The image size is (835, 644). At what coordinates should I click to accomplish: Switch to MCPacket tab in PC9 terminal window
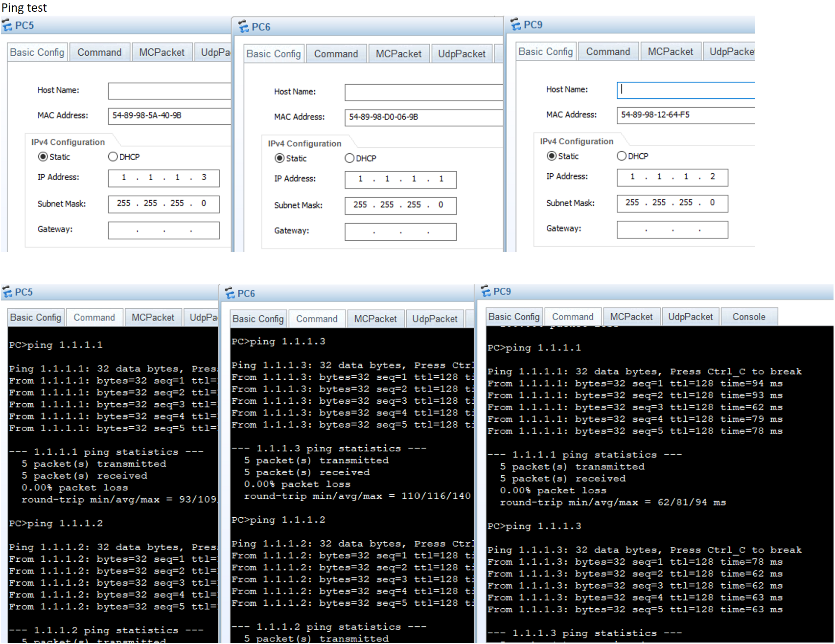point(631,317)
